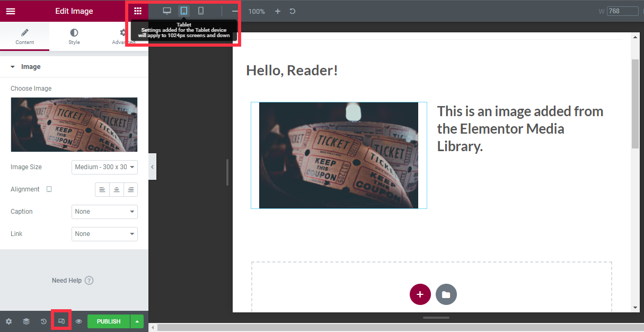Preview changes with the eye icon

(x=78, y=321)
